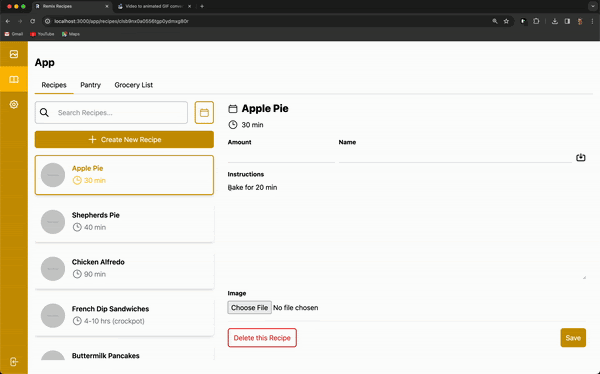600x374 pixels.
Task: Open the settings gear in sidebar
Action: point(14,104)
